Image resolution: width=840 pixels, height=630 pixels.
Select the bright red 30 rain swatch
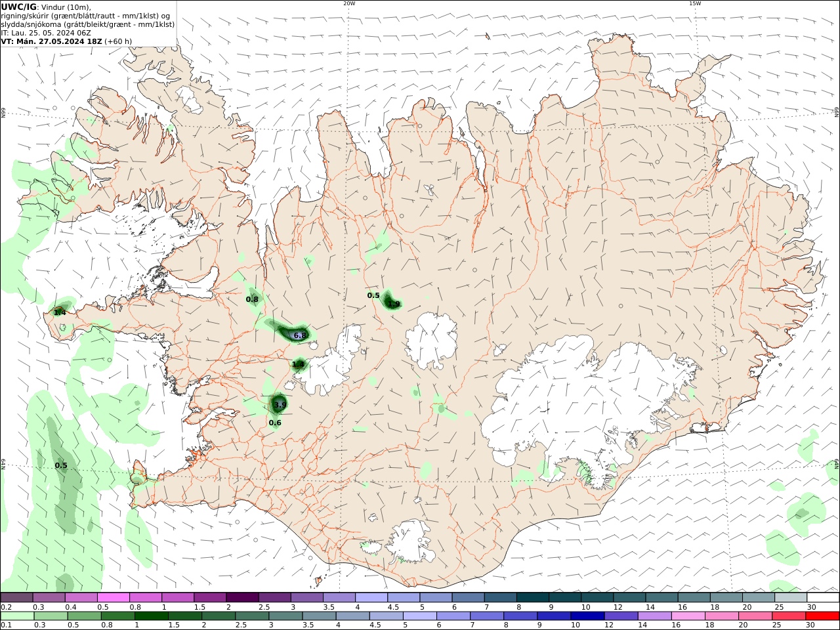click(x=822, y=616)
